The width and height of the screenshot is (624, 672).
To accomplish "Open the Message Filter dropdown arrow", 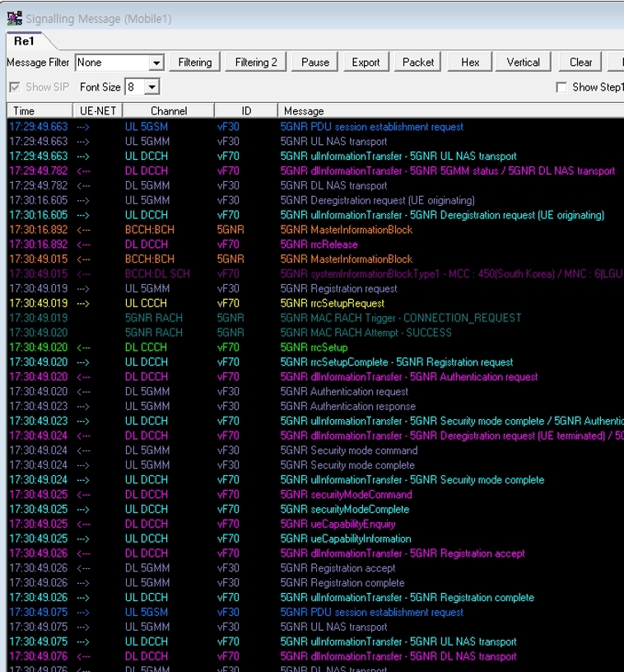I will (156, 63).
